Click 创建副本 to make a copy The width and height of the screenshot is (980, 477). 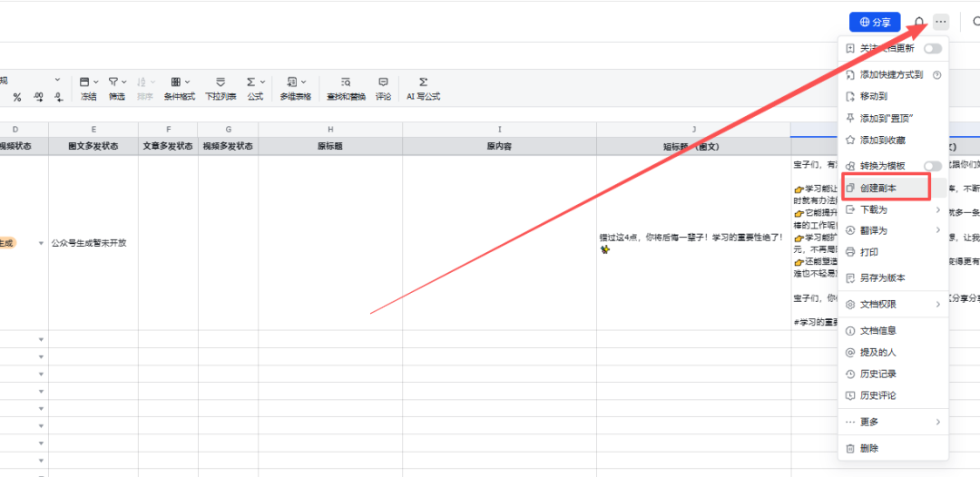(893, 188)
